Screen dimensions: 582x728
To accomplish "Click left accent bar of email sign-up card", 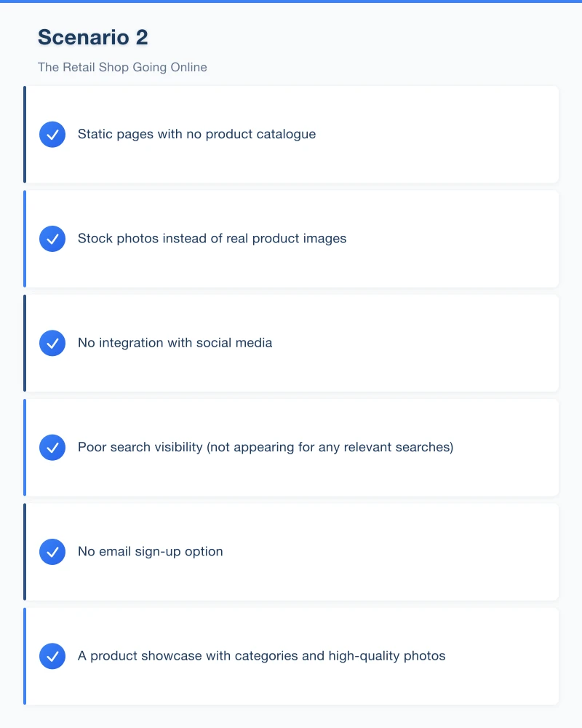I will 25,552.
